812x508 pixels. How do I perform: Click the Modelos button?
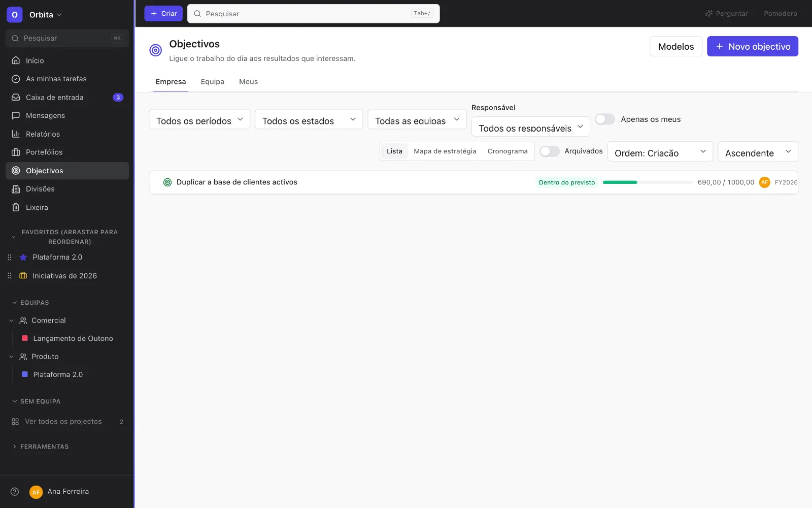pyautogui.click(x=676, y=46)
